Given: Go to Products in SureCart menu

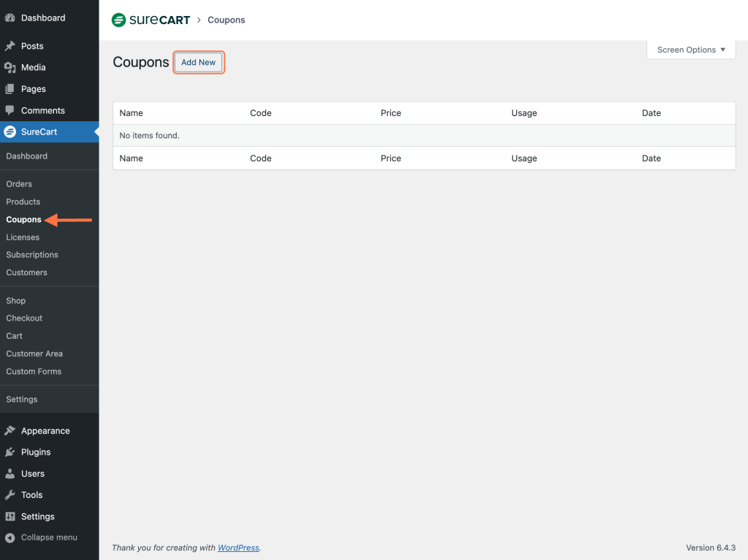Looking at the screenshot, I should pyautogui.click(x=23, y=202).
